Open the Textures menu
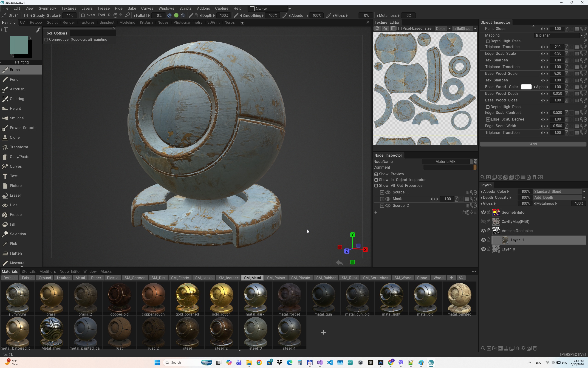This screenshot has width=588, height=368. pyautogui.click(x=69, y=9)
